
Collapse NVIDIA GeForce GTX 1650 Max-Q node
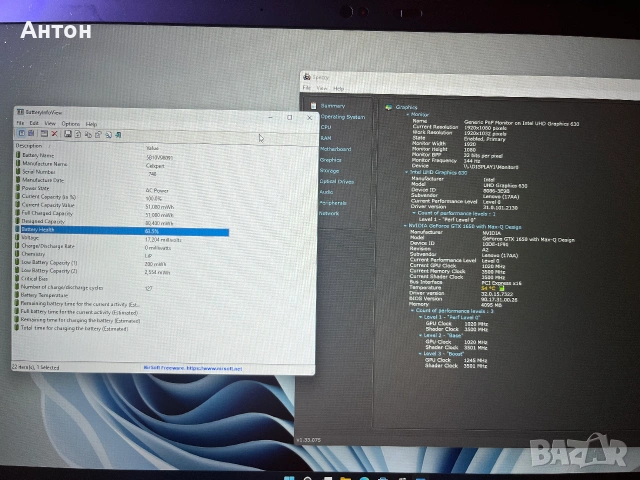(405, 226)
